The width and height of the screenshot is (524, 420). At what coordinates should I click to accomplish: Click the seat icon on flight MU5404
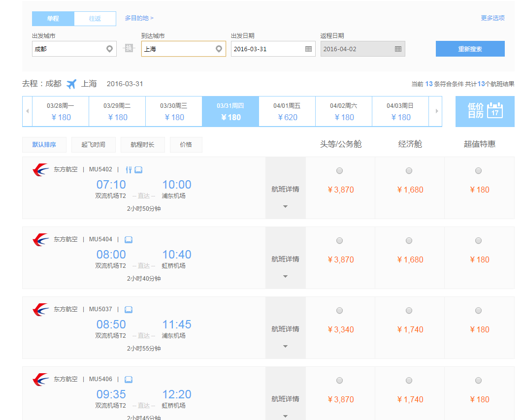tap(129, 240)
